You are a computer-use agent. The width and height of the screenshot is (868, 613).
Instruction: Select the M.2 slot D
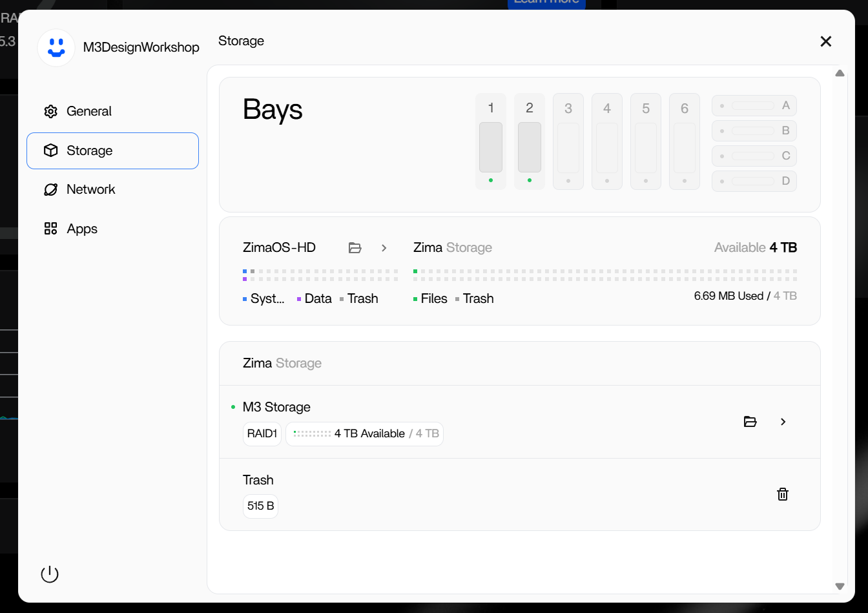[x=754, y=181]
